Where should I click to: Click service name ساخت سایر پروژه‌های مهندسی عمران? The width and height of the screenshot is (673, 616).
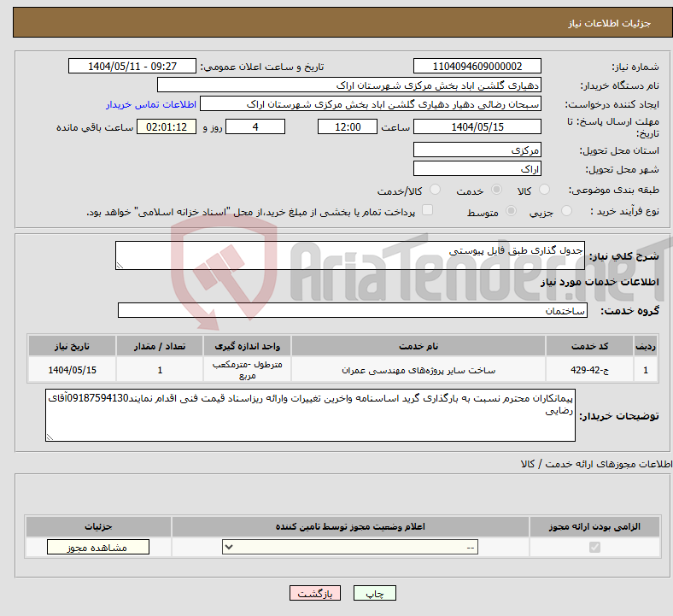tap(418, 370)
